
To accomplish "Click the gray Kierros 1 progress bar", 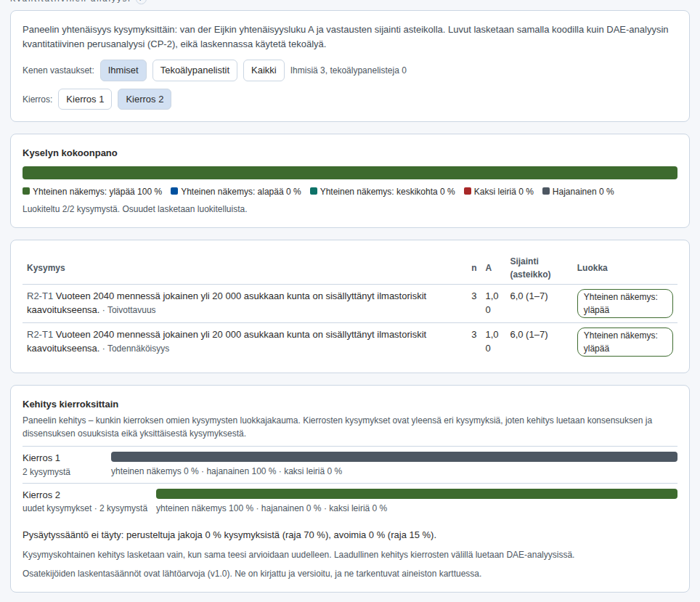I will point(394,457).
